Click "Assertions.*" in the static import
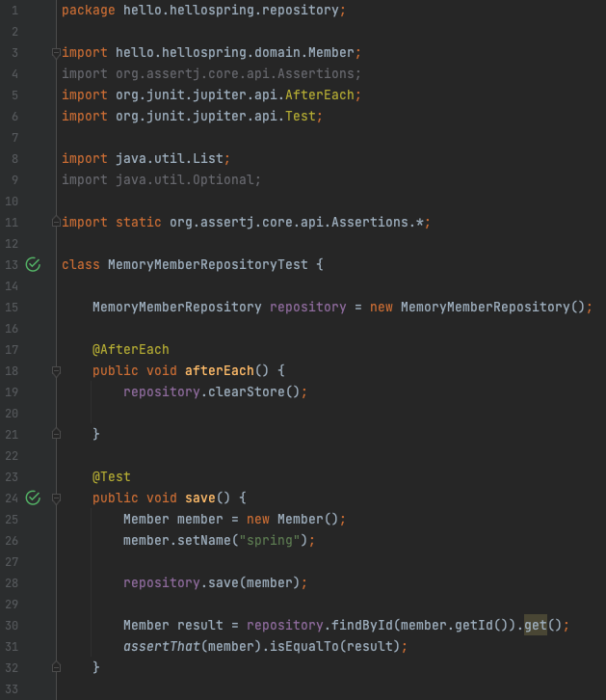Screen dimensions: 606x700 (x=378, y=223)
